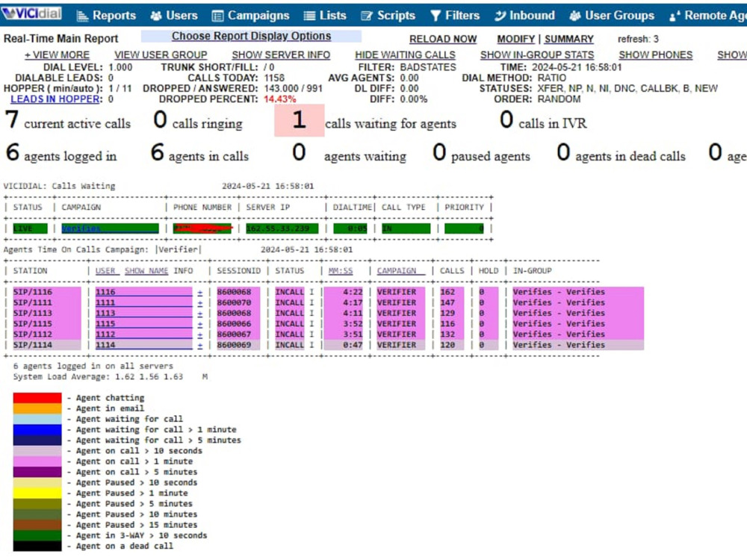
Task: Expand info plus for agent 1113
Action: [199, 314]
